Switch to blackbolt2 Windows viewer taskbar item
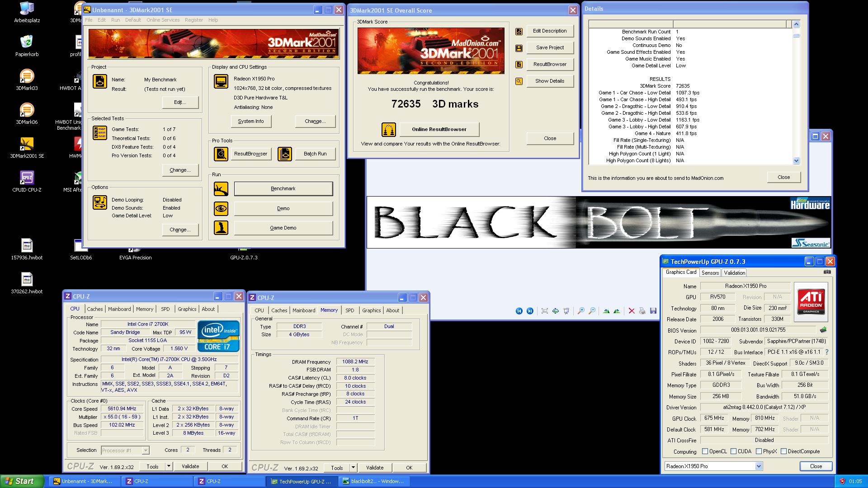This screenshot has width=868, height=488. coord(374,481)
